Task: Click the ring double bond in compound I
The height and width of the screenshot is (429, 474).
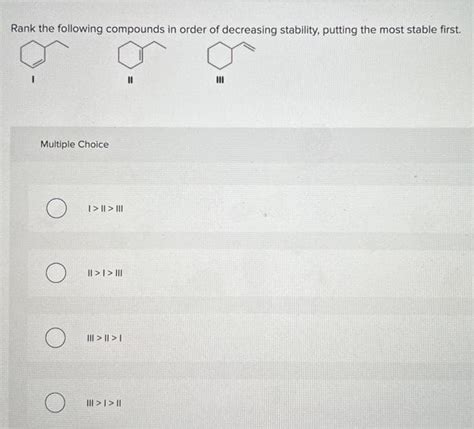Action: [39, 62]
